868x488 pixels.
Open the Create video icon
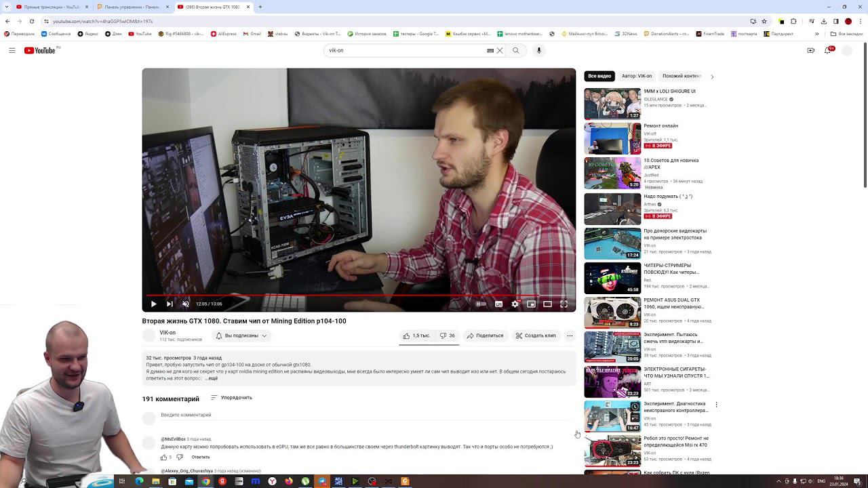810,50
